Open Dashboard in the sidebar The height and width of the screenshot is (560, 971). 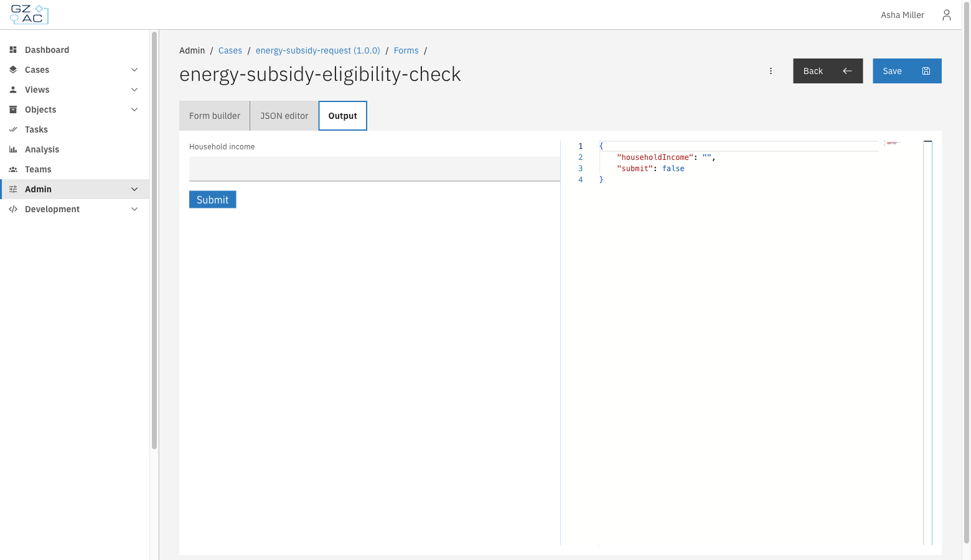click(75, 50)
